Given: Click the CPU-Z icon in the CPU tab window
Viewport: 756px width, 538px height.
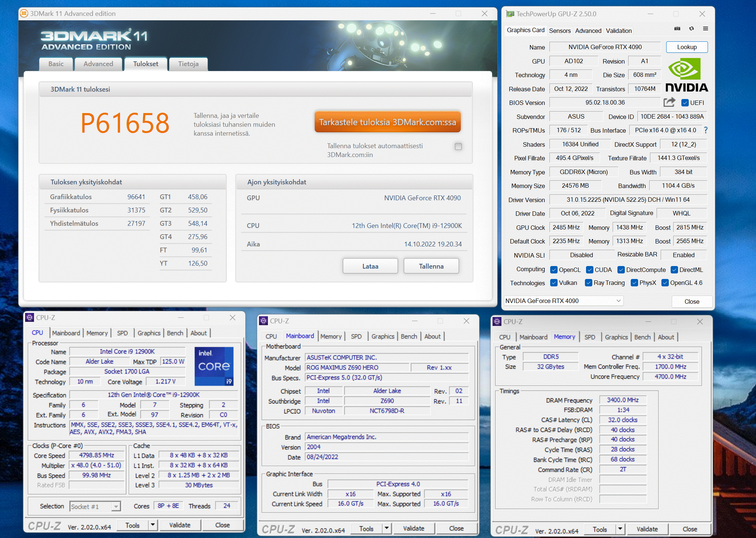Looking at the screenshot, I should (30, 317).
